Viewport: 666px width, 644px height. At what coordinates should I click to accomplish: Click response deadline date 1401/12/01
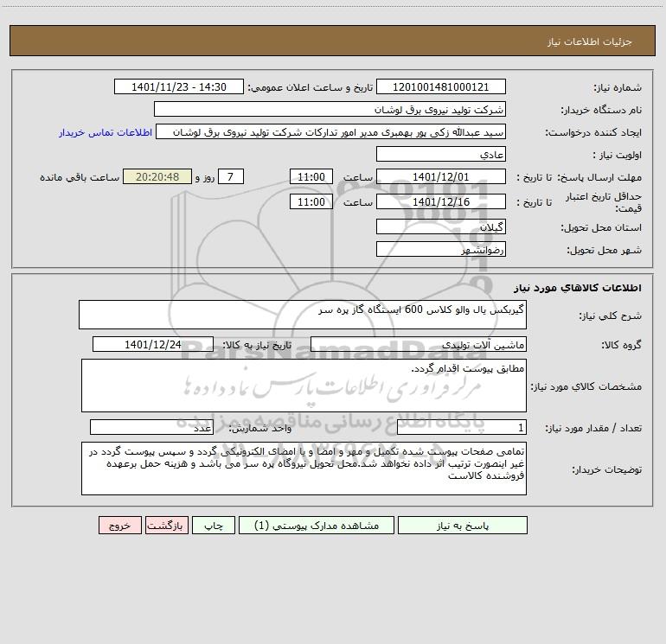[441, 176]
